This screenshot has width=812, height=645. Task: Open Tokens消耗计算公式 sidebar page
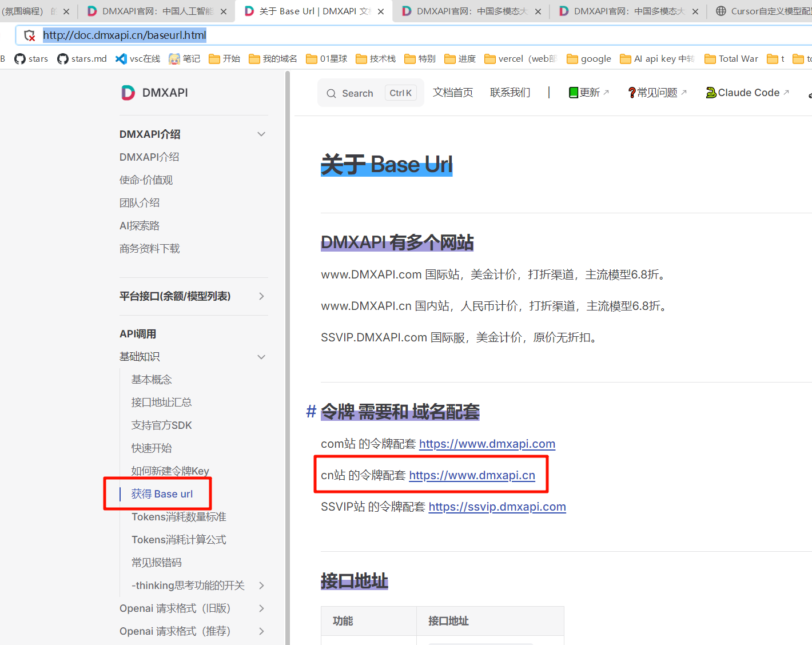coord(179,540)
